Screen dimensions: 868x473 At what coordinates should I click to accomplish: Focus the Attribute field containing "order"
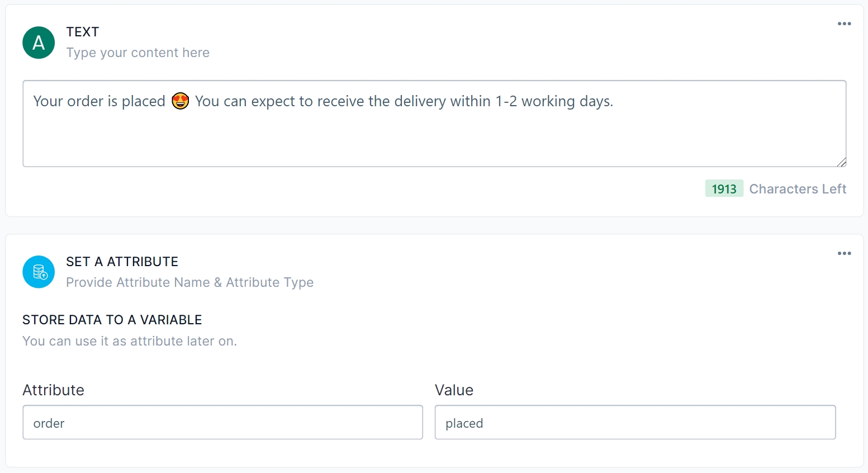(x=222, y=423)
